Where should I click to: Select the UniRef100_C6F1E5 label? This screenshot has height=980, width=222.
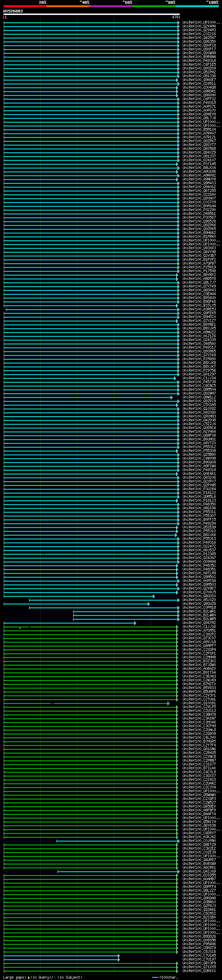tap(199, 65)
